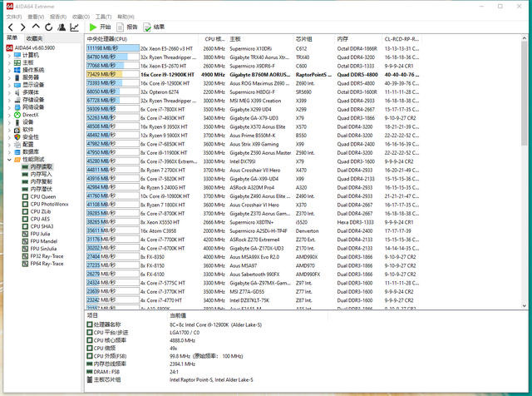The image size is (532, 396).
Task: Select the 配置 config icon in tree
Action: [17, 145]
